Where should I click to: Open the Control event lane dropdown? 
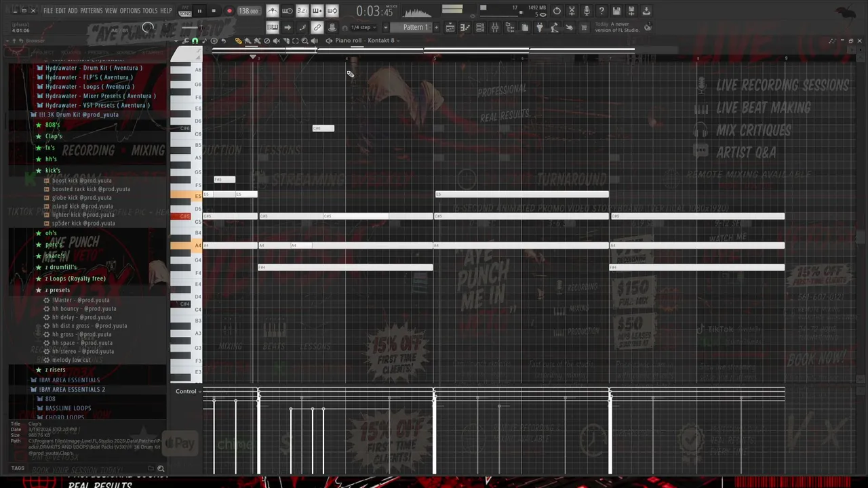click(187, 391)
